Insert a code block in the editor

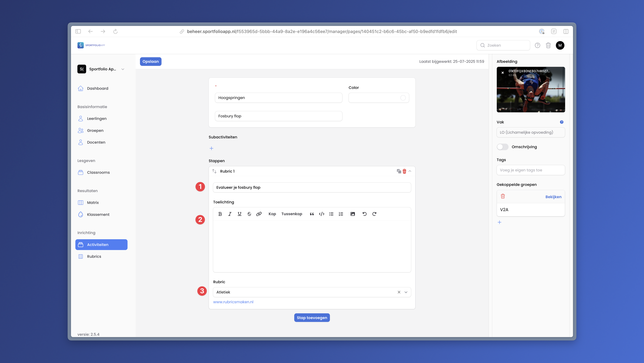click(x=321, y=214)
